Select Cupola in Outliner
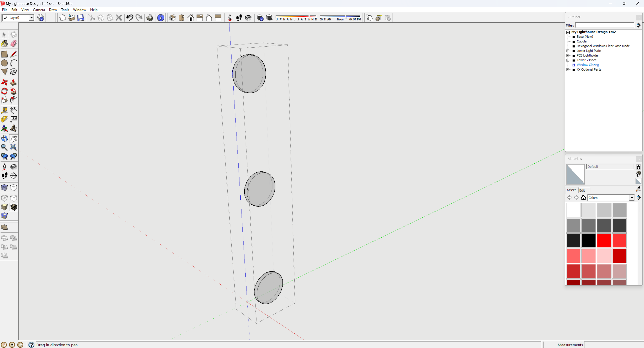 click(x=582, y=41)
